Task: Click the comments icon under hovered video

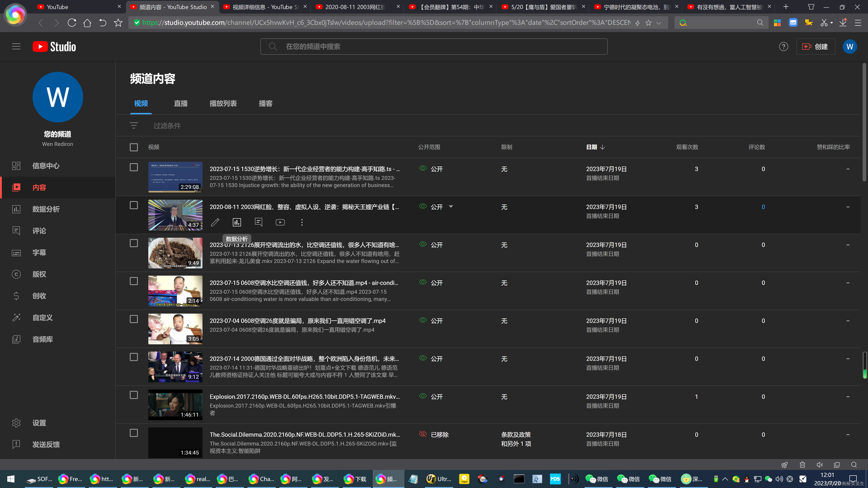Action: [258, 222]
